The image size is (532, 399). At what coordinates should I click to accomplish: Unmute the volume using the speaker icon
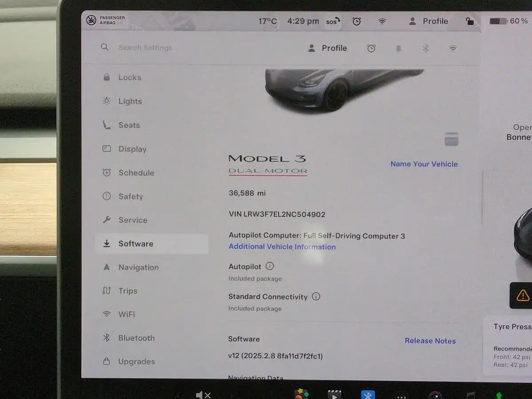click(203, 395)
